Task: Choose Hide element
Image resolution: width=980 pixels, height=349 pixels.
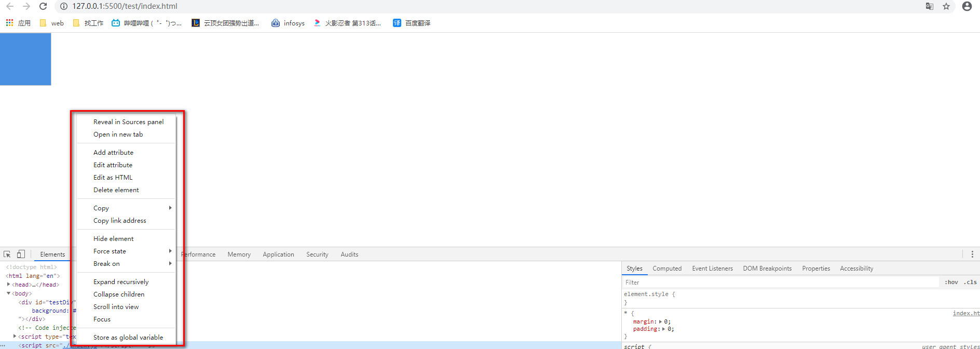Action: pyautogui.click(x=127, y=238)
